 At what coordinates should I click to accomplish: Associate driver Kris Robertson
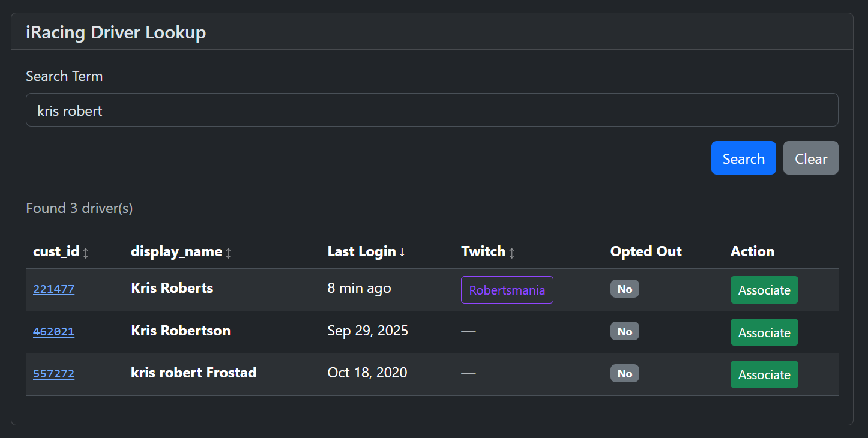[764, 332]
